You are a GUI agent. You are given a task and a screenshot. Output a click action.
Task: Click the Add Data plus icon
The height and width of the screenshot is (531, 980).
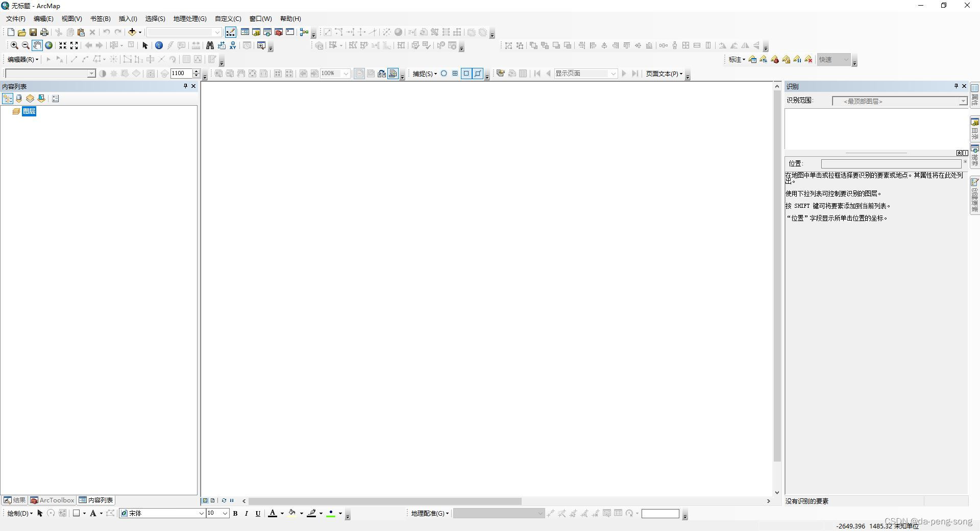point(131,32)
